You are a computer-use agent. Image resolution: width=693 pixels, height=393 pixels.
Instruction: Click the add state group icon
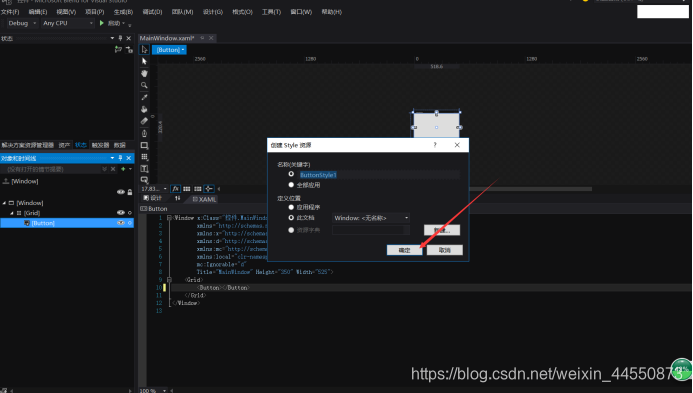(118, 50)
